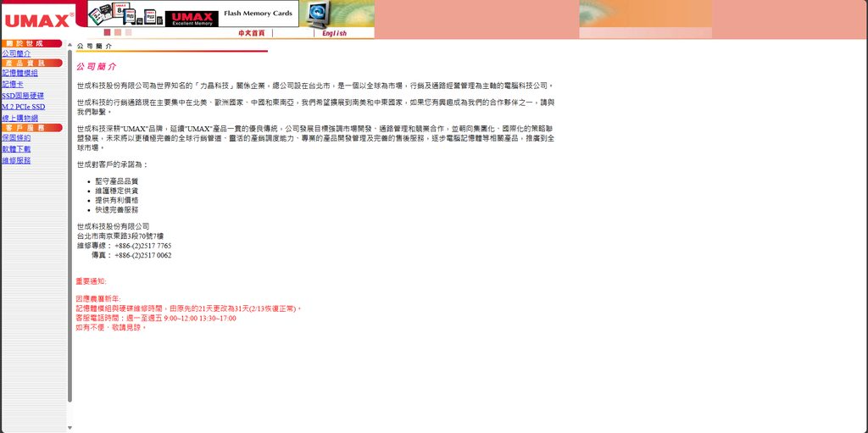Viewport: 868px width, 433px height.
Task: Click the sidebar scrollbar up arrow
Action: point(70,44)
